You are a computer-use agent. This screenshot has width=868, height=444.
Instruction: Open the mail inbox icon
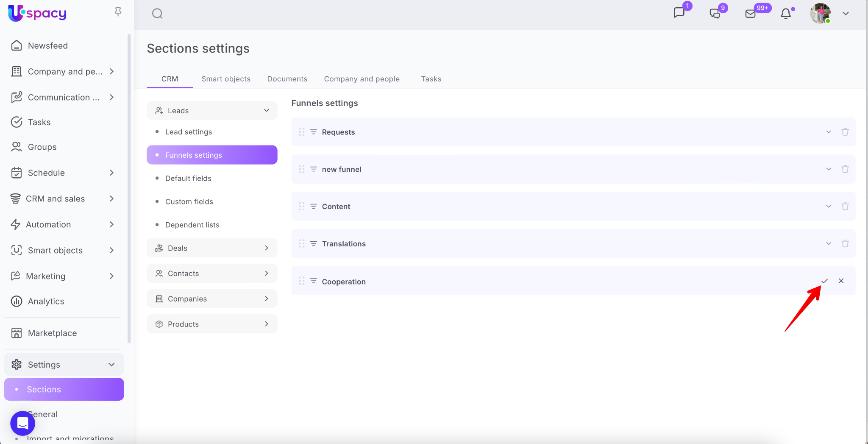pyautogui.click(x=751, y=14)
